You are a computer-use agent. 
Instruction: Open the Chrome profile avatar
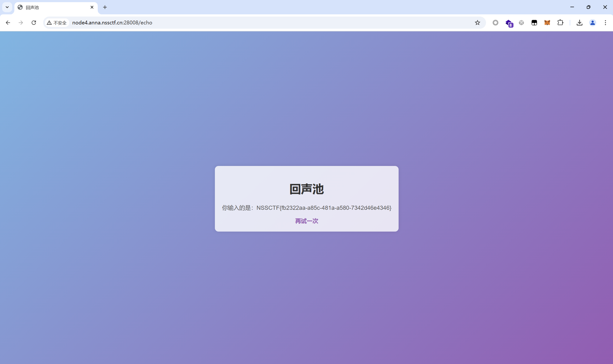[x=593, y=23]
